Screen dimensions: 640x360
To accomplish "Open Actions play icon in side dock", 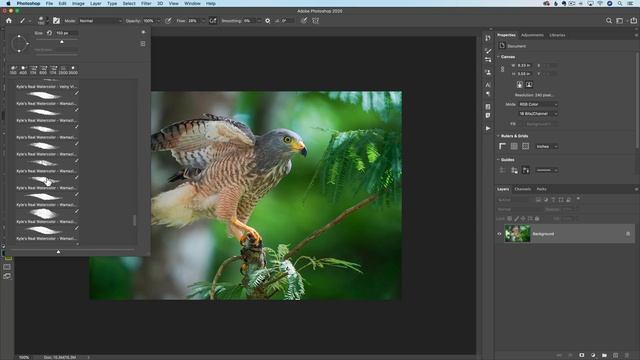I will point(488,128).
